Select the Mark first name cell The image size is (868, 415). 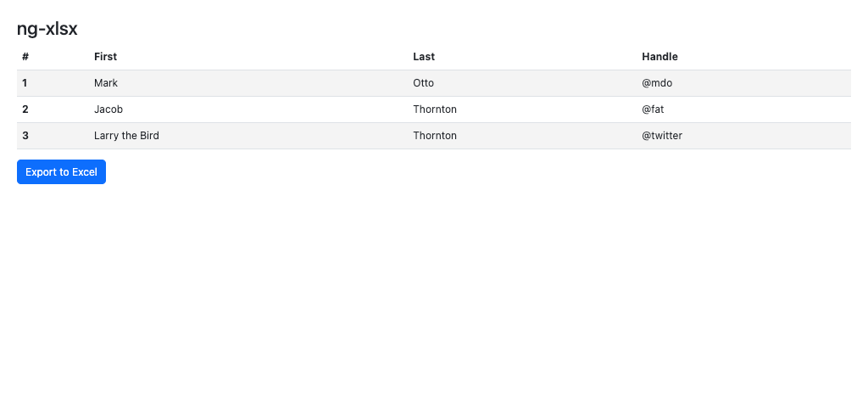[106, 83]
